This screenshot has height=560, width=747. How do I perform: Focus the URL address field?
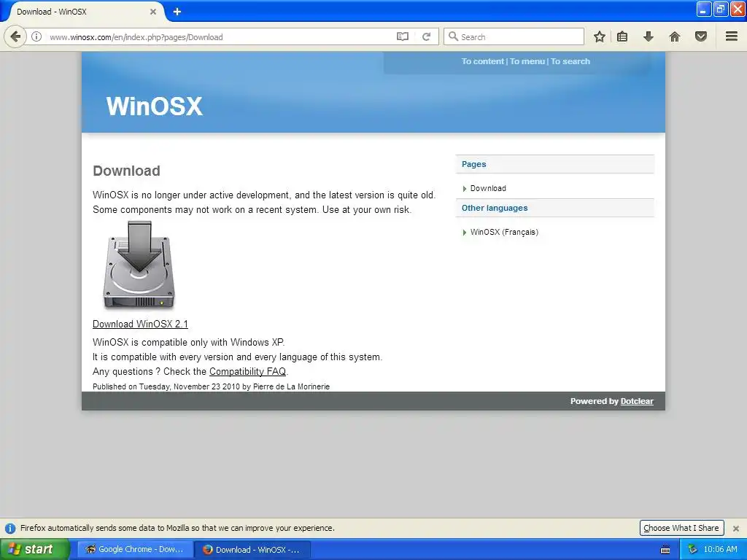(219, 36)
